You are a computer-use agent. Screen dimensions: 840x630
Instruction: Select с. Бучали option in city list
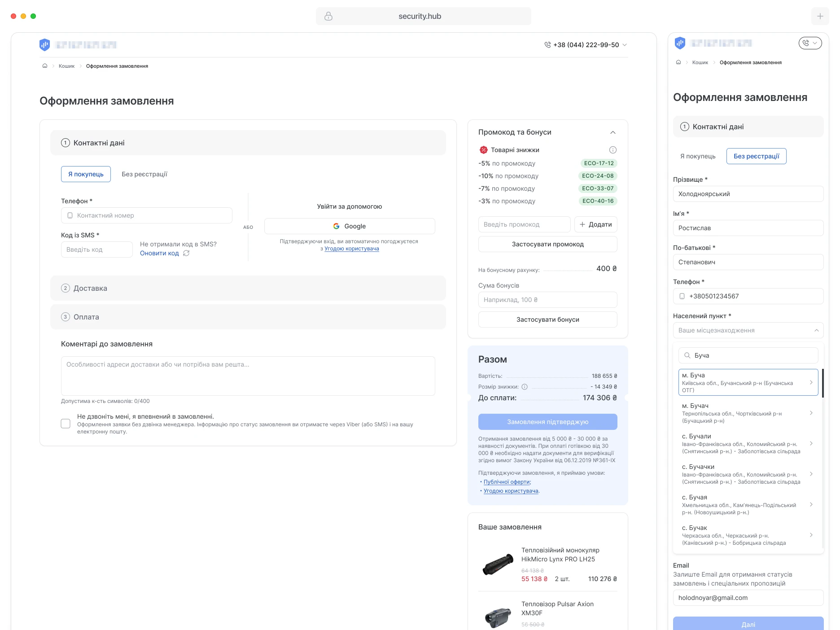tap(748, 443)
